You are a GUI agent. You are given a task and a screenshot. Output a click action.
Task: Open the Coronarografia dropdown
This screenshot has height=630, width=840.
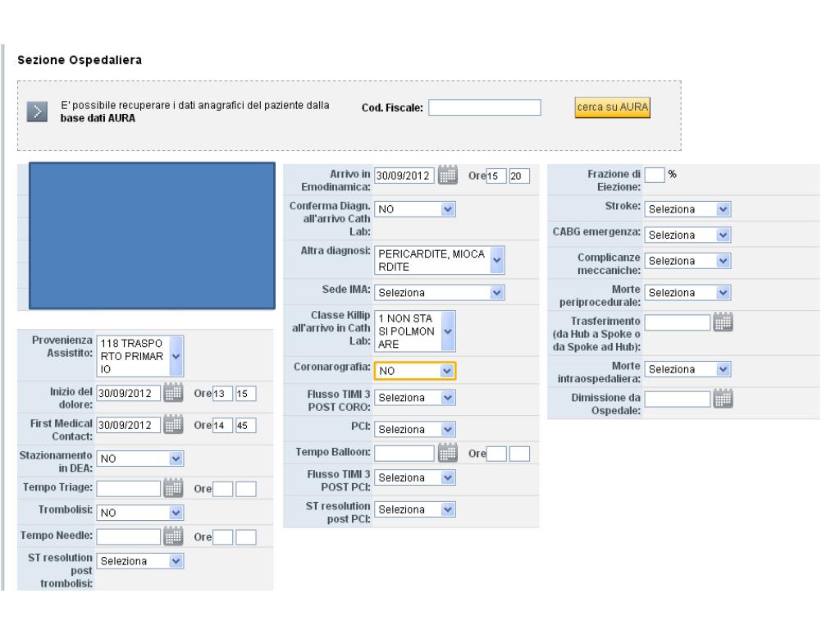(x=415, y=371)
